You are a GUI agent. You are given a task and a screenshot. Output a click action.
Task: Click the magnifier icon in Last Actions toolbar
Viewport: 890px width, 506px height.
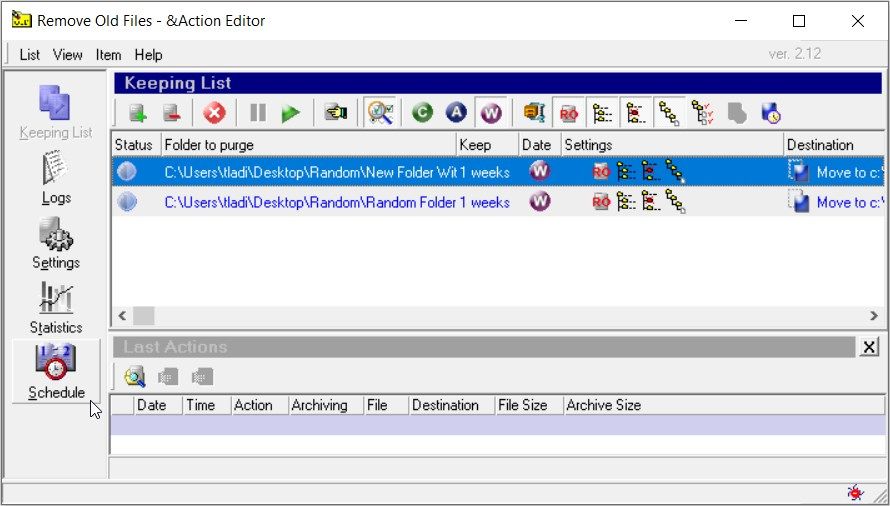[135, 377]
